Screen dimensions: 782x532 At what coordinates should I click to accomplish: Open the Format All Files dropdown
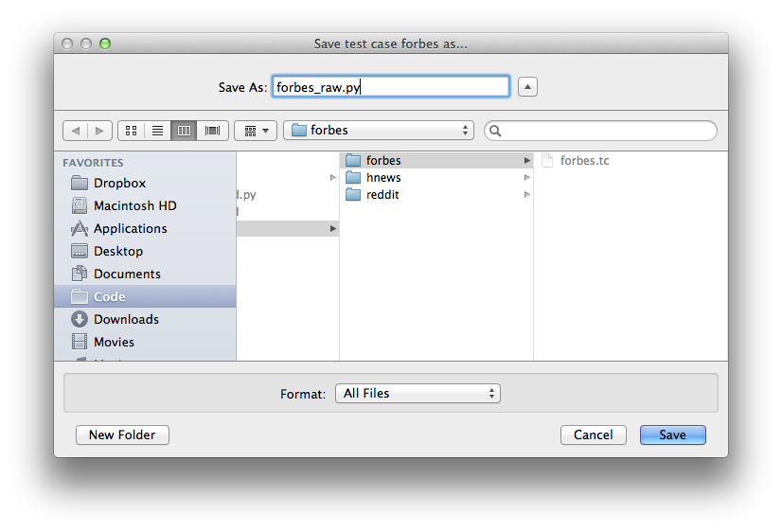pyautogui.click(x=418, y=394)
